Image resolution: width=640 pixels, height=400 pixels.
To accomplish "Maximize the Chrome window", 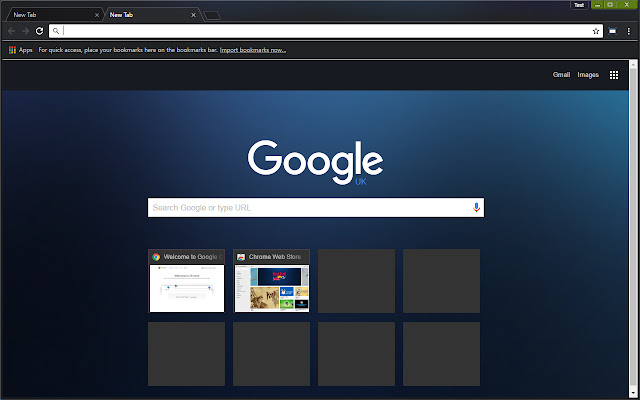I will point(610,5).
